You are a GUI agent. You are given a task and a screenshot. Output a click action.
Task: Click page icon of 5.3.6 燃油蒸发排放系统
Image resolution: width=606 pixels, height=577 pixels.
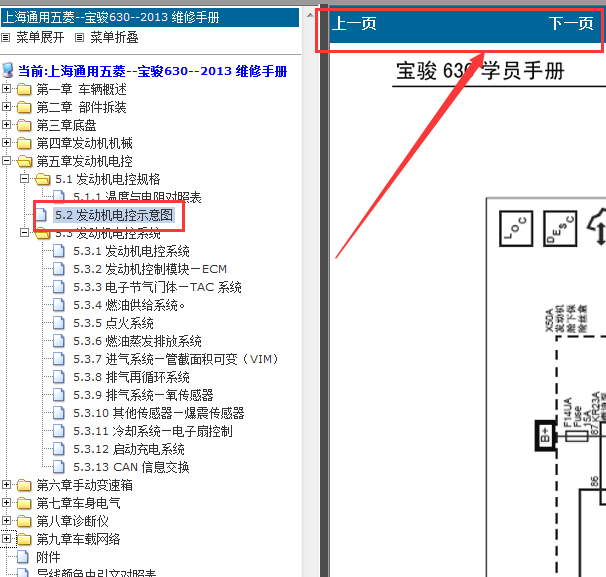(59, 341)
